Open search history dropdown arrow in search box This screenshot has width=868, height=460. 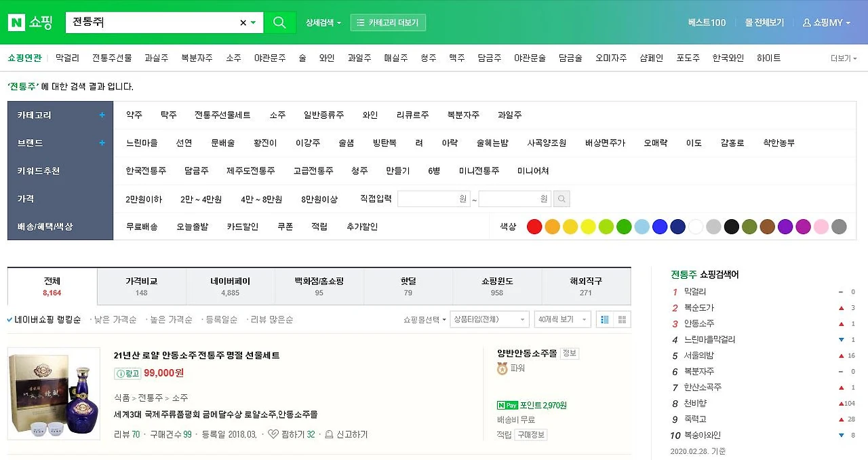(254, 22)
